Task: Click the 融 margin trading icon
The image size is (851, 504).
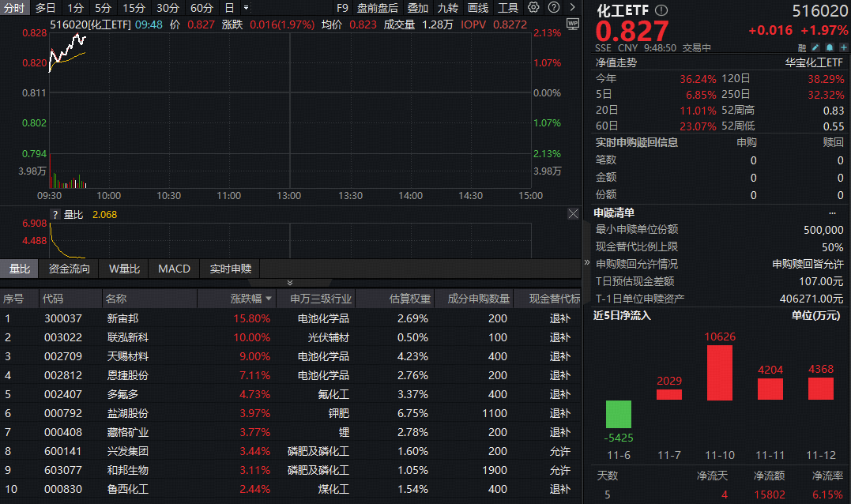Action: [802, 47]
